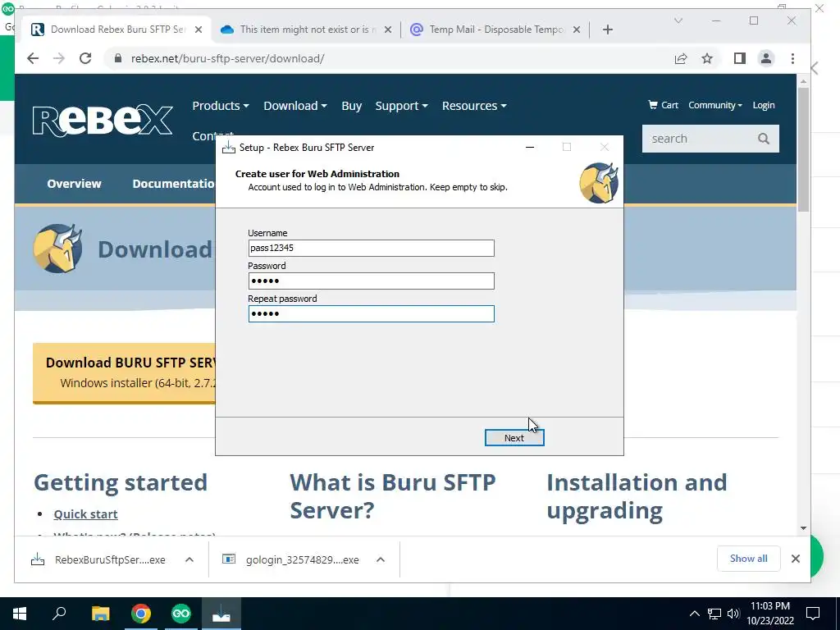Click the Buru mascot icon beside Download heading

58,249
